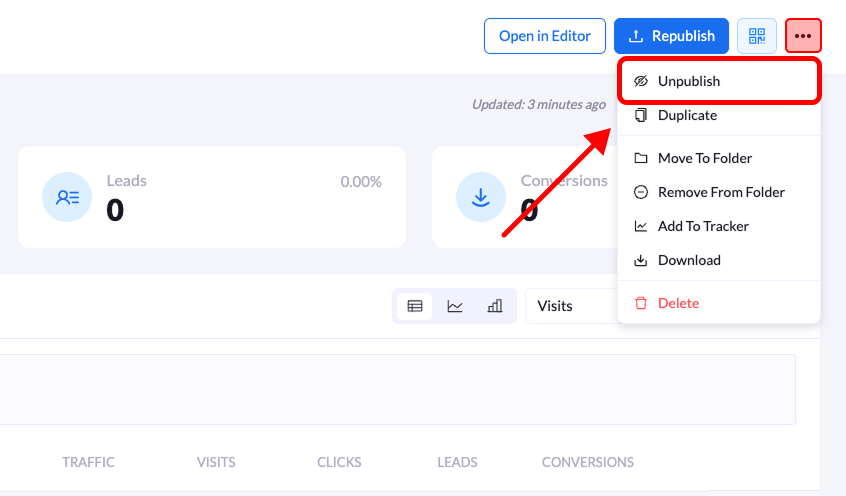
Task: Choose Download from the menu
Action: (x=719, y=260)
